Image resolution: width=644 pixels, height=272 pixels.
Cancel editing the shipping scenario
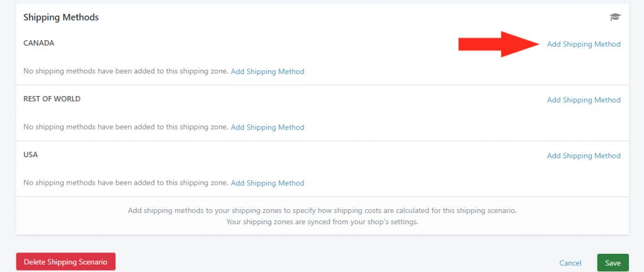click(570, 263)
